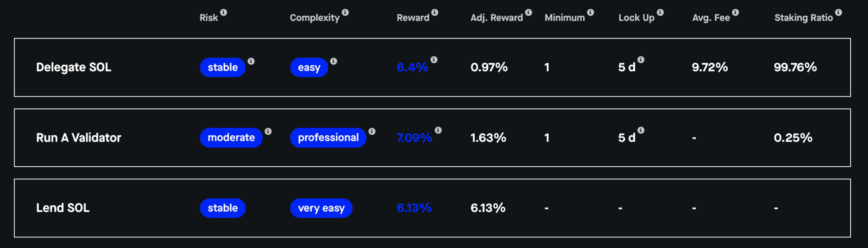
Task: Click info icon next to Delegate SOL stable badge
Action: 251,61
